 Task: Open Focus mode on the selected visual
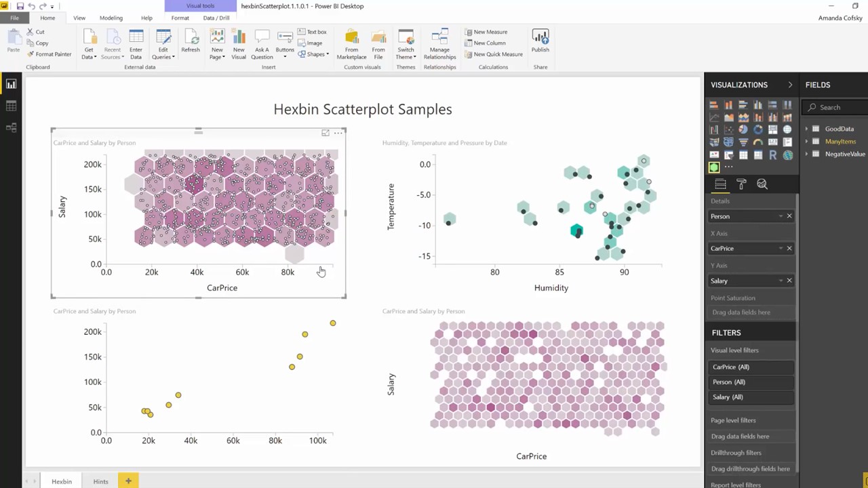pos(325,133)
